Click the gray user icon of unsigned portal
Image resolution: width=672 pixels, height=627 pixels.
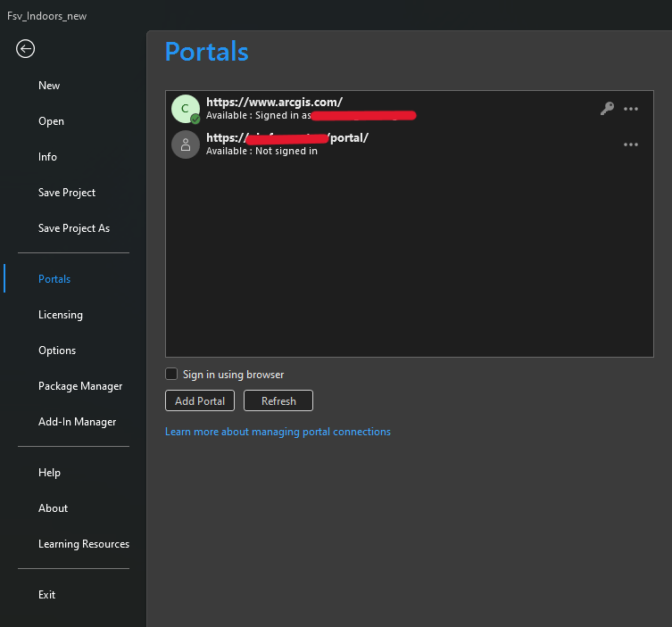(x=186, y=144)
